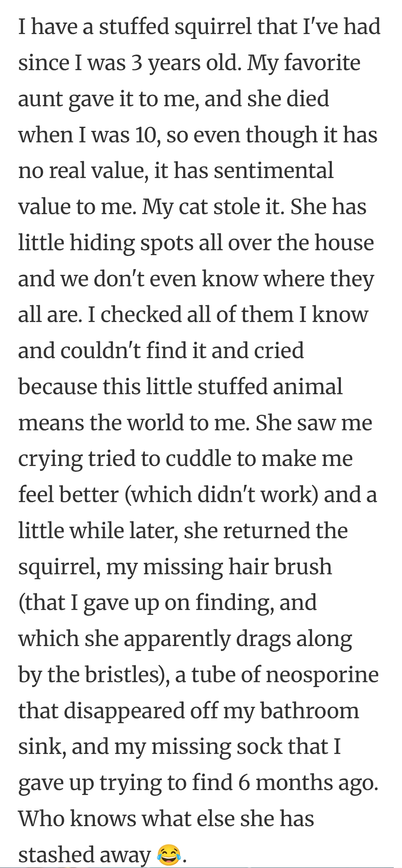This screenshot has height=868, width=402.
Task: Click the word "bathroom"
Action: (310, 711)
